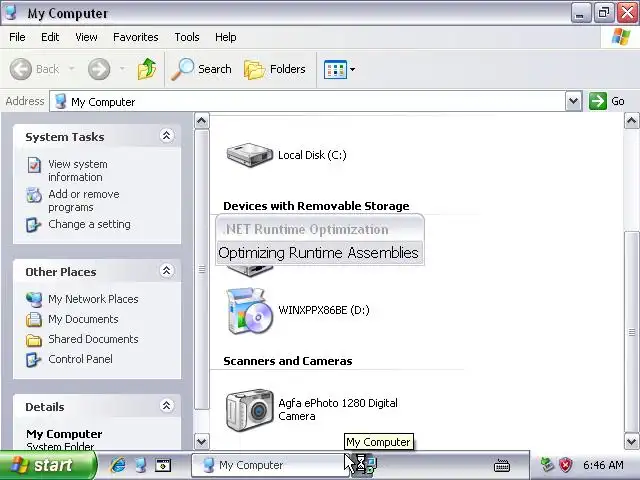640x480 pixels.
Task: Click the file list scrollbar up arrow
Action: tap(631, 121)
